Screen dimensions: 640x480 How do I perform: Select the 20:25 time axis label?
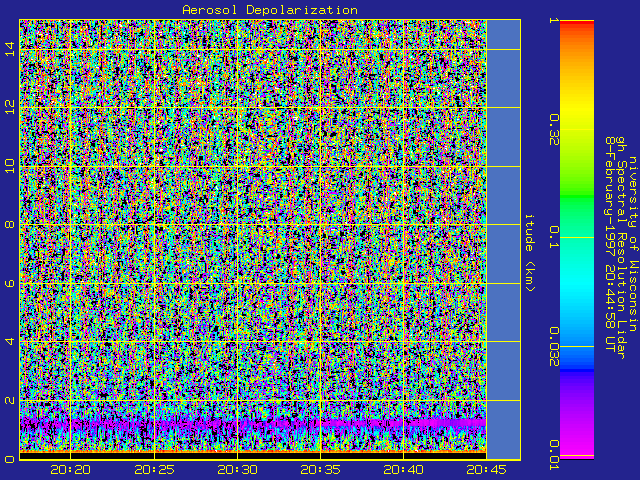tap(154, 470)
